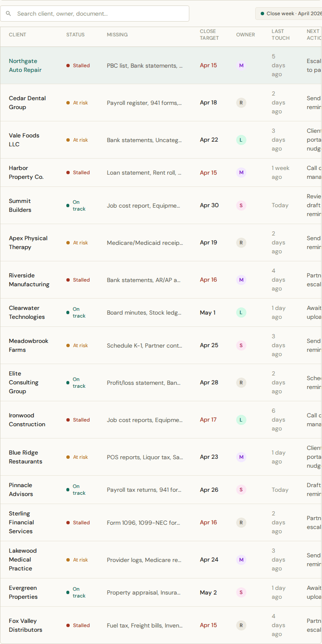Click the Last Touch column header
322x644 pixels.
(x=281, y=35)
